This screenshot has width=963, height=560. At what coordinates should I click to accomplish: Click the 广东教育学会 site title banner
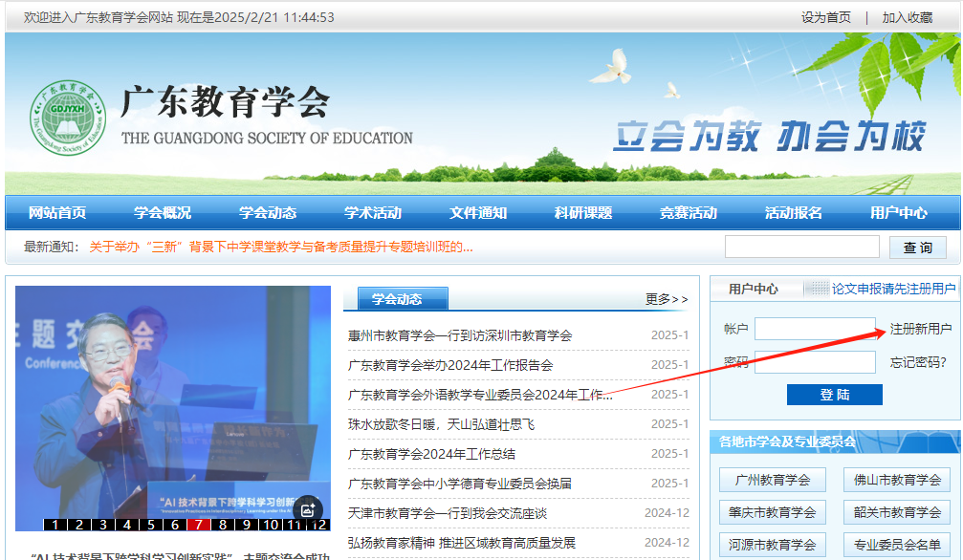tap(225, 102)
